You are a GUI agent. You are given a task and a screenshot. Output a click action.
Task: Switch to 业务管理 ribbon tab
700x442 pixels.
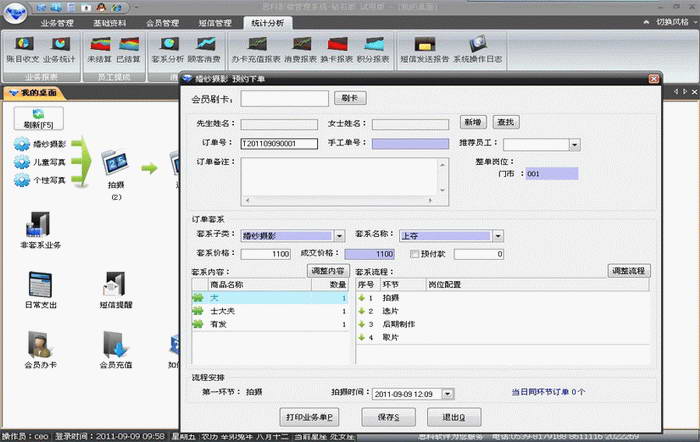(x=57, y=23)
